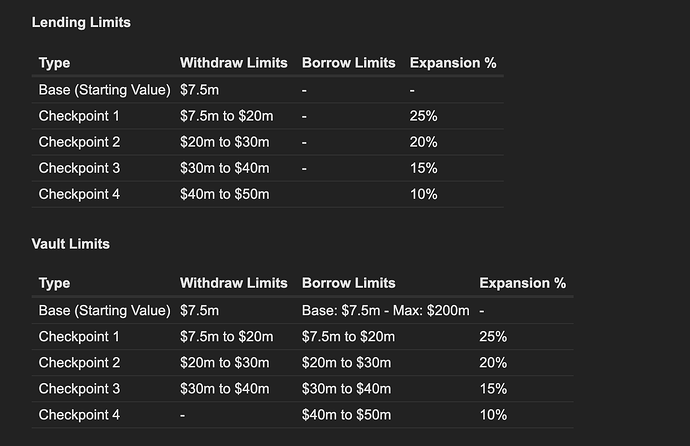Select Lending Base (Starting Value) row label
The image size is (690, 446).
click(x=104, y=90)
